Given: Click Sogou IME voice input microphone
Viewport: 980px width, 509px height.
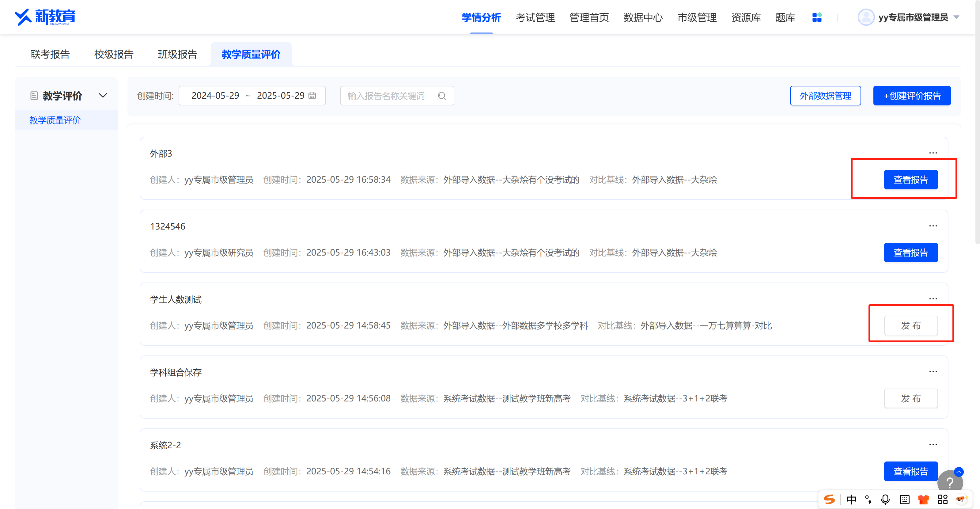Looking at the screenshot, I should click(x=885, y=499).
